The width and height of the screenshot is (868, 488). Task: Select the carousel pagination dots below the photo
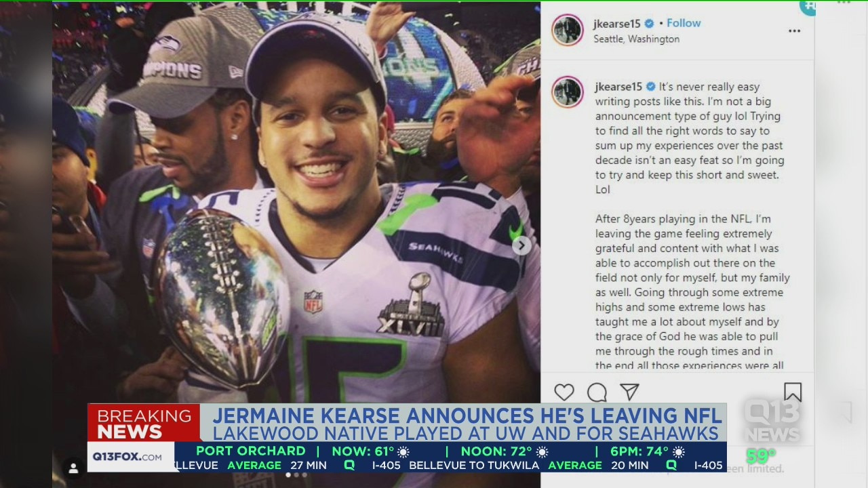pos(296,475)
